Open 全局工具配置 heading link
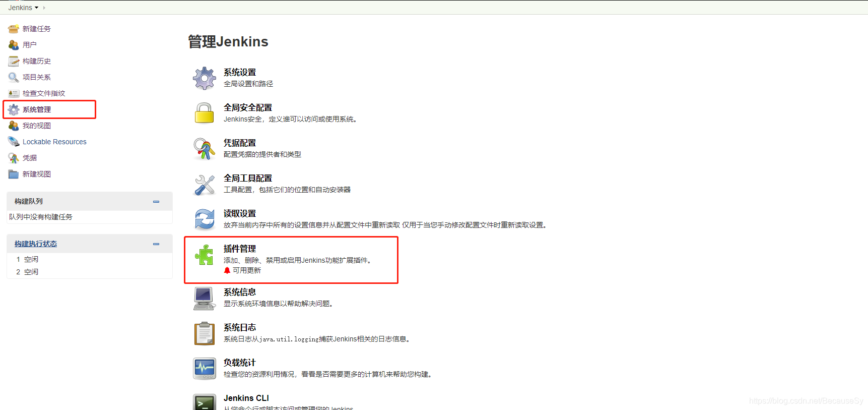Viewport: 868px width, 410px height. [x=248, y=178]
